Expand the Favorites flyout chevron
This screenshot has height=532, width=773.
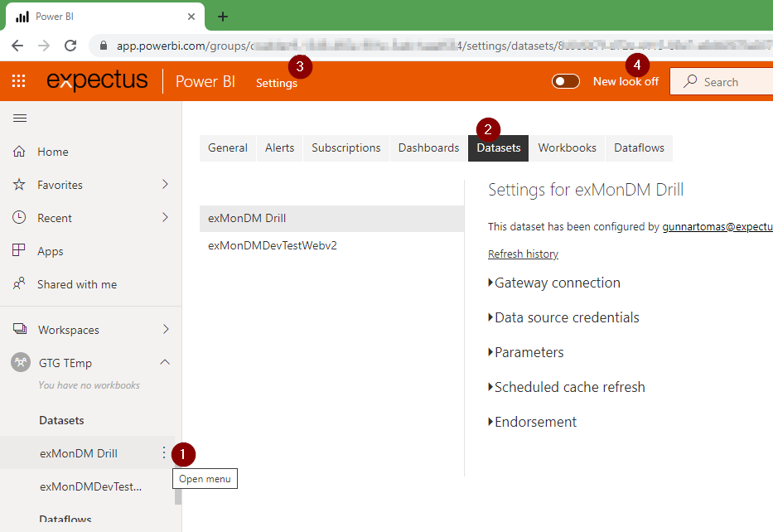(165, 185)
